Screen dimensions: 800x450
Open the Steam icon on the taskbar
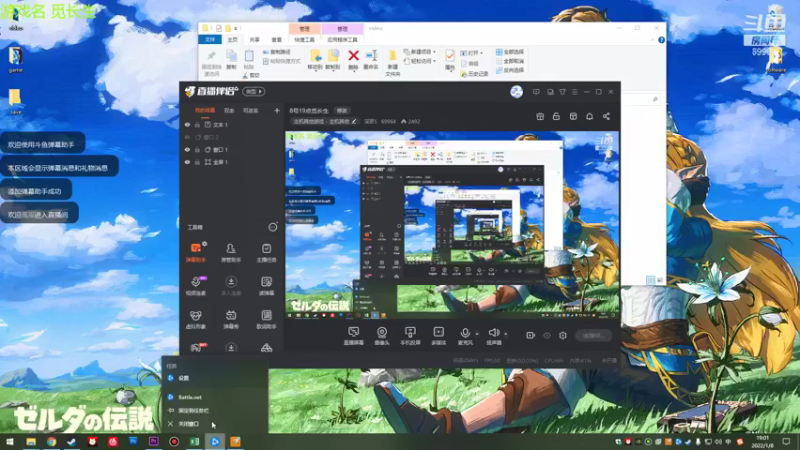[71, 441]
